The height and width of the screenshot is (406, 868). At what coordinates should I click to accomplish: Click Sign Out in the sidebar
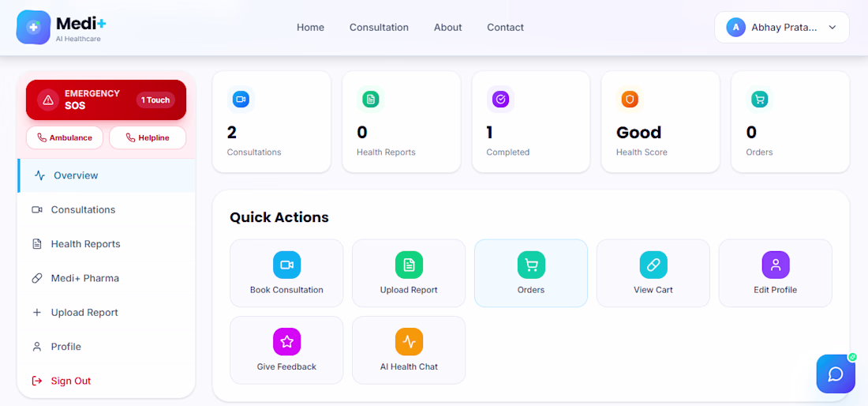(x=107, y=381)
